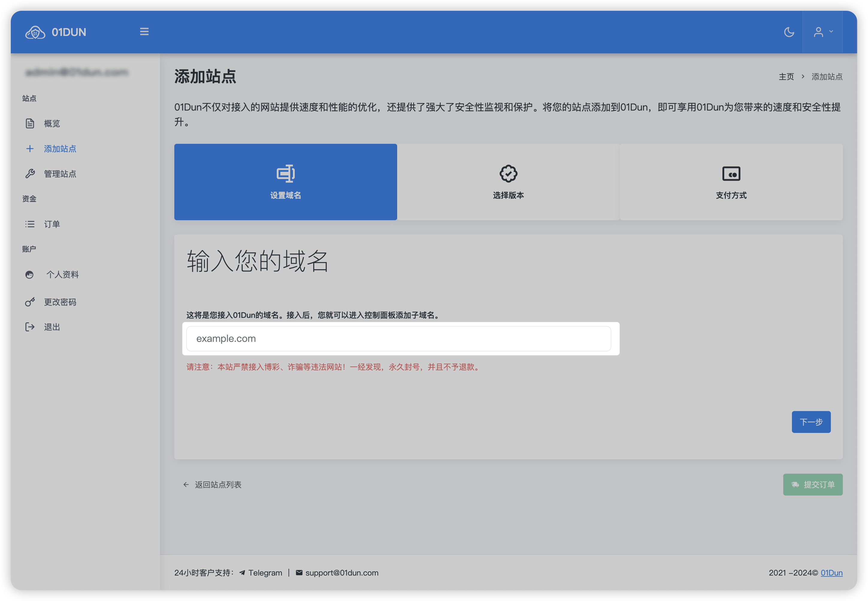Image resolution: width=868 pixels, height=601 pixels.
Task: Open 个人资料 profile page
Action: point(62,274)
